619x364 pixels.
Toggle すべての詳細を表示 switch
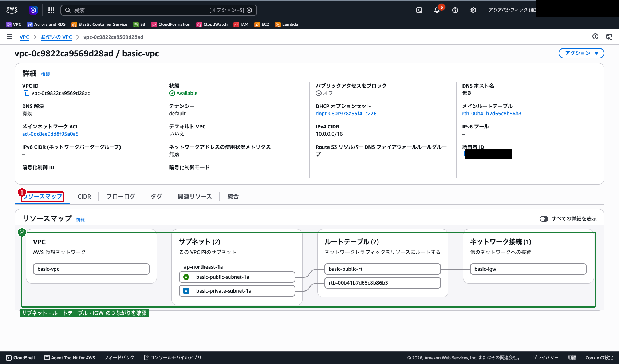(544, 219)
